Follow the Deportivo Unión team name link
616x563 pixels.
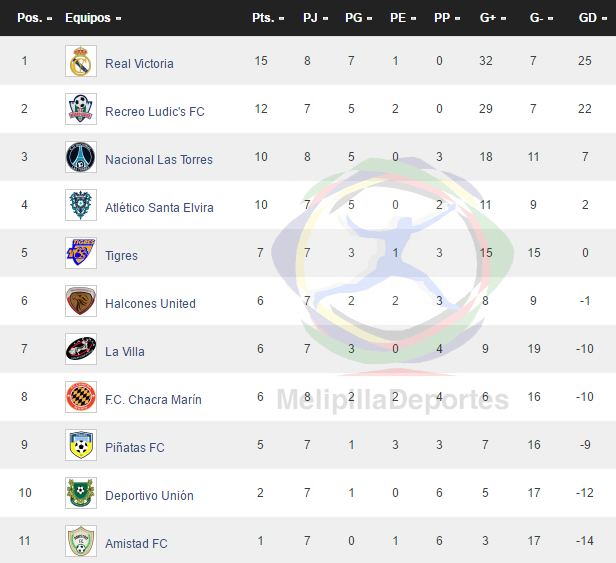point(149,496)
